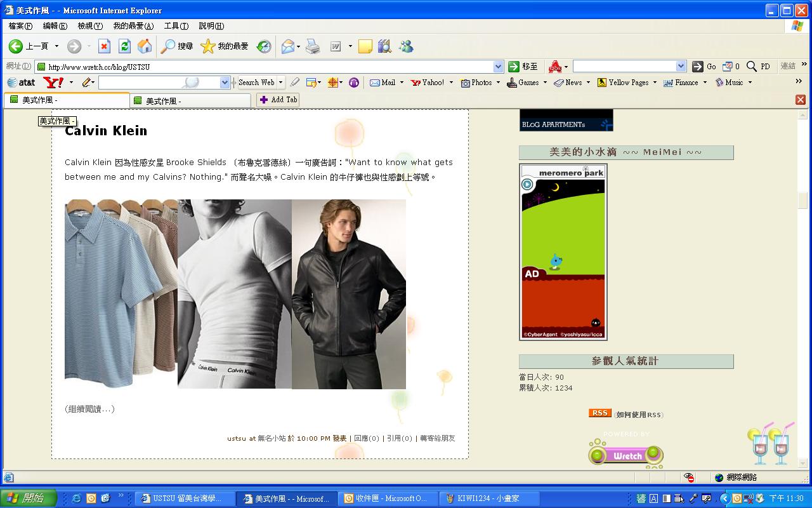
Task: Click the 繼續閱讀 continue reading link
Action: [x=89, y=409]
